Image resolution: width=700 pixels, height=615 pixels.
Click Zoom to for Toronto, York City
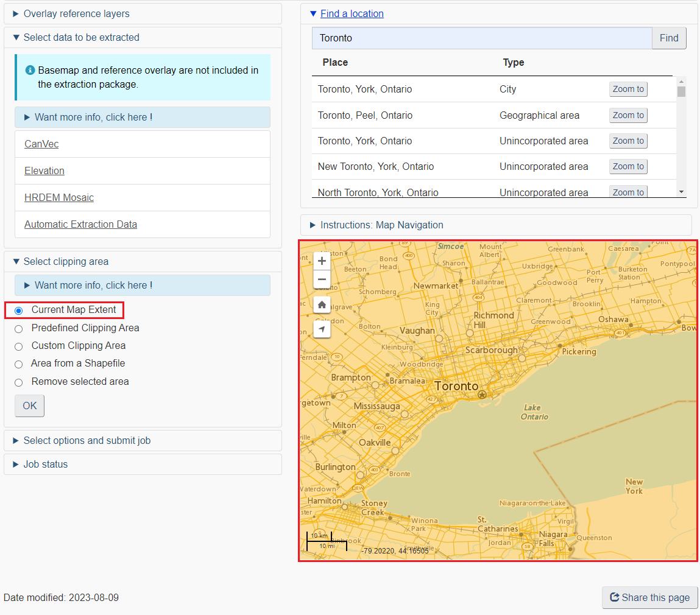tap(628, 89)
